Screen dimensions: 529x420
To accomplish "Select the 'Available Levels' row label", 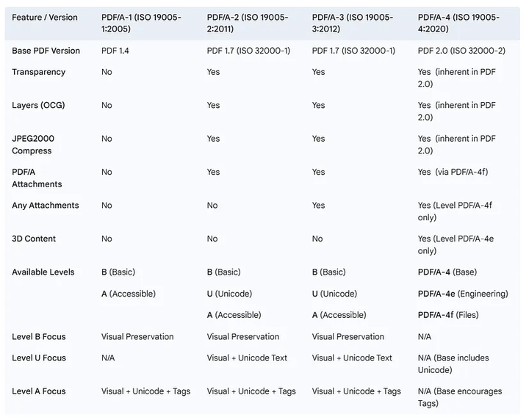I will pos(43,272).
